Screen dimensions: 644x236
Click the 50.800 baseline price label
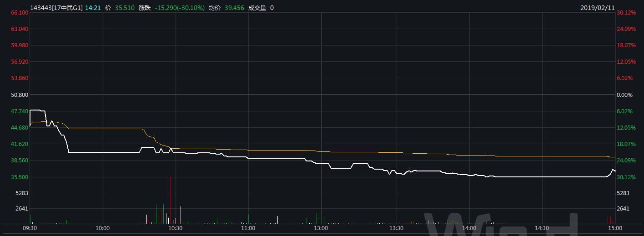[x=20, y=95]
